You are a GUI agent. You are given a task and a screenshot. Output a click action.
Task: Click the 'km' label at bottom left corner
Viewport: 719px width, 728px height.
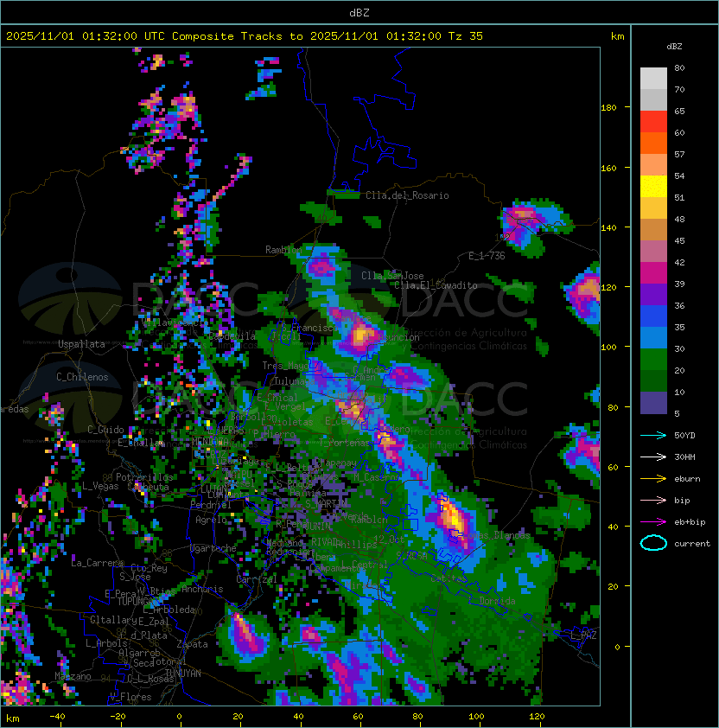[x=13, y=718]
